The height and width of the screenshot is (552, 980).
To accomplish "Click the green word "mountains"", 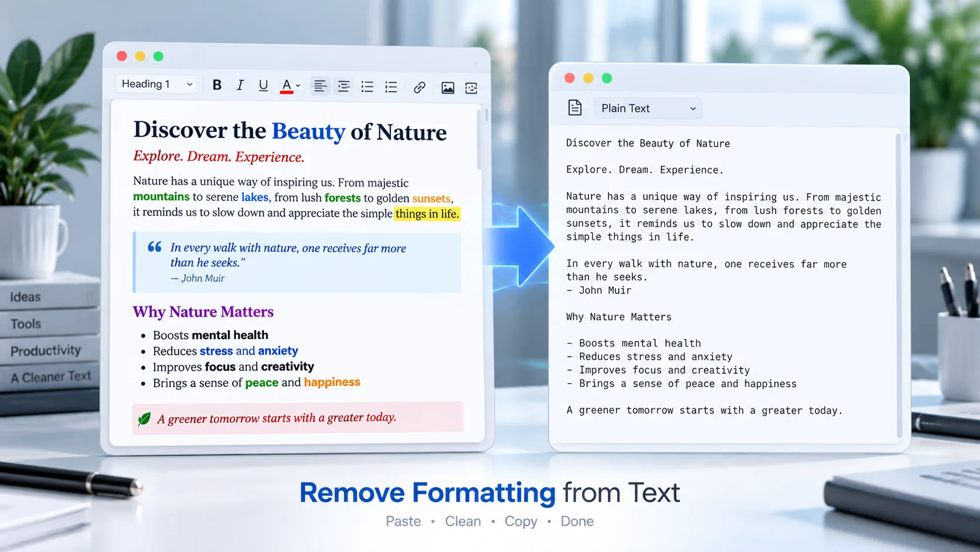I will click(x=161, y=197).
